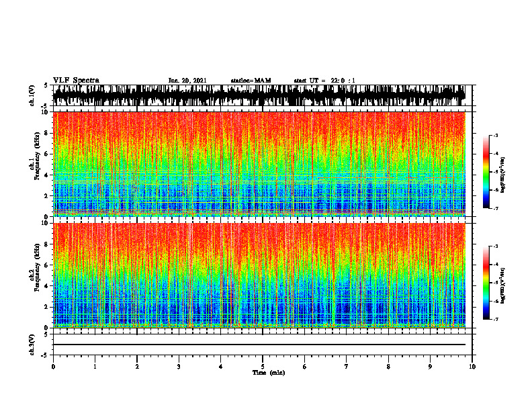532x411 pixels.
Task: Click time-axis tick label "3"
Action: tap(179, 367)
